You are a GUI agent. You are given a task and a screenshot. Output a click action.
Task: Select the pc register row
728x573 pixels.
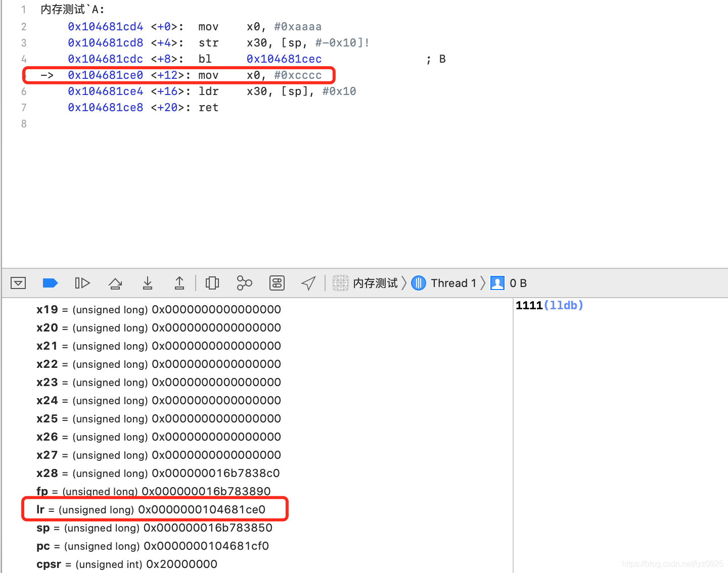point(153,546)
